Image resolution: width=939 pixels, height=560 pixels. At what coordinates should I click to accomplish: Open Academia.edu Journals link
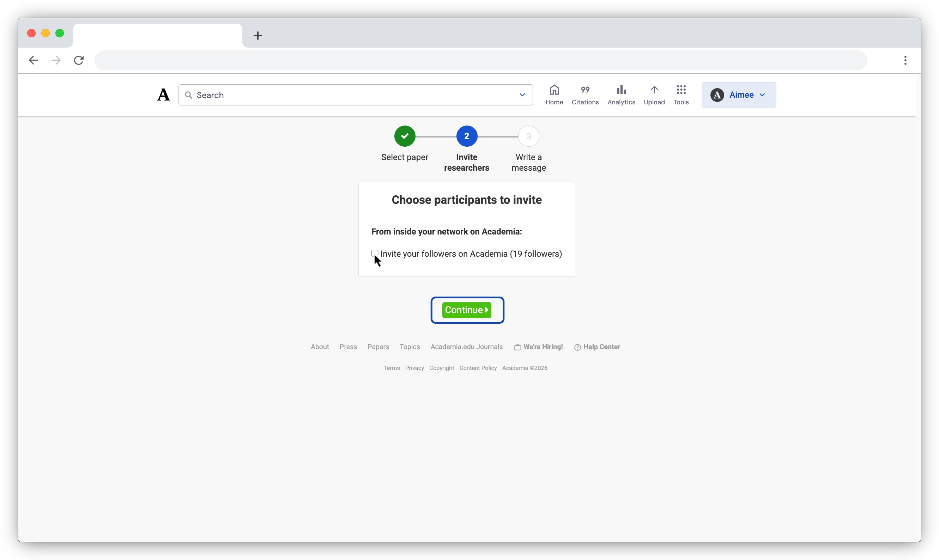coord(466,346)
